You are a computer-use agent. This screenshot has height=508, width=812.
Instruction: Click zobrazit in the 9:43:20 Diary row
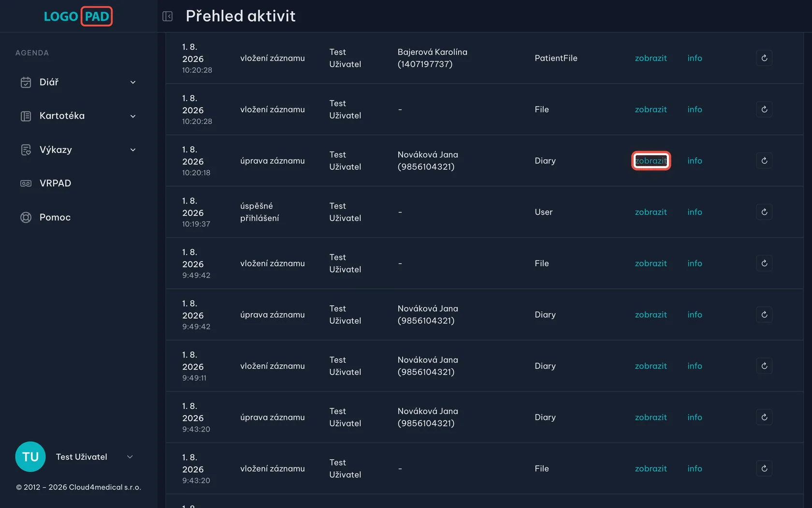651,417
